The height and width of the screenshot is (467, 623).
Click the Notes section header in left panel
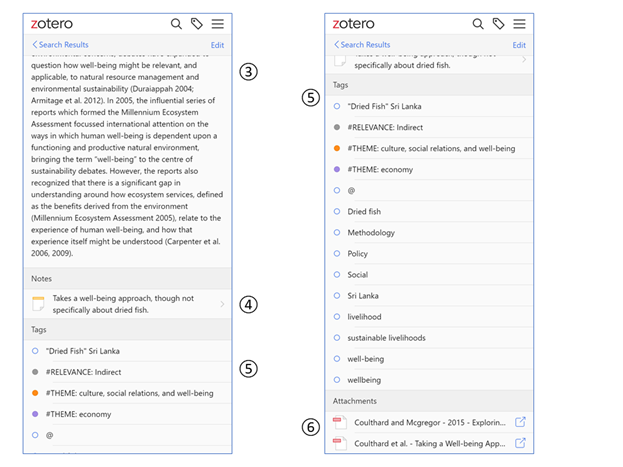point(128,278)
